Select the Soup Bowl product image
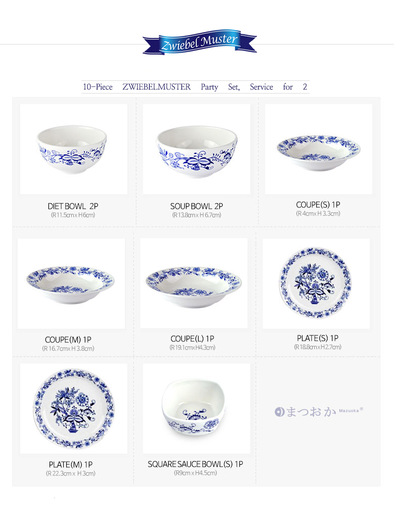Viewport: 394px width, 532px height. coord(196,149)
